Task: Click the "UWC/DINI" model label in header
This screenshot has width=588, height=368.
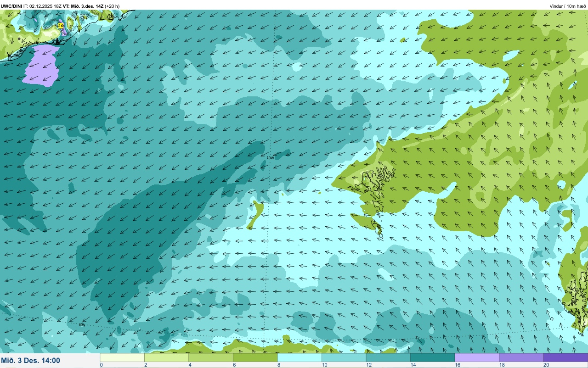Action: pos(11,6)
